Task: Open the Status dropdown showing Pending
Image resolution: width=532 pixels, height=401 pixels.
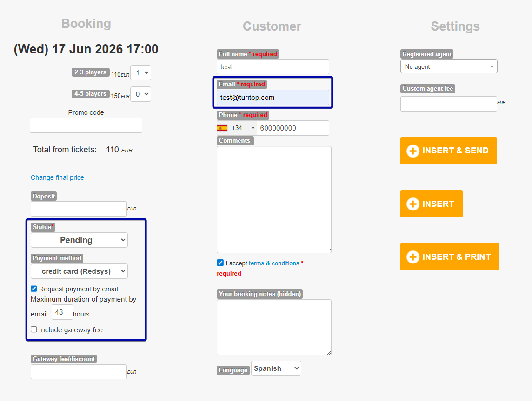Action: click(79, 240)
